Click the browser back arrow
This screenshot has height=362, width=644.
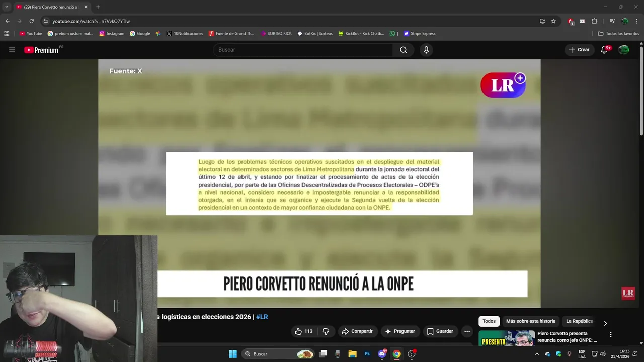coord(7,21)
